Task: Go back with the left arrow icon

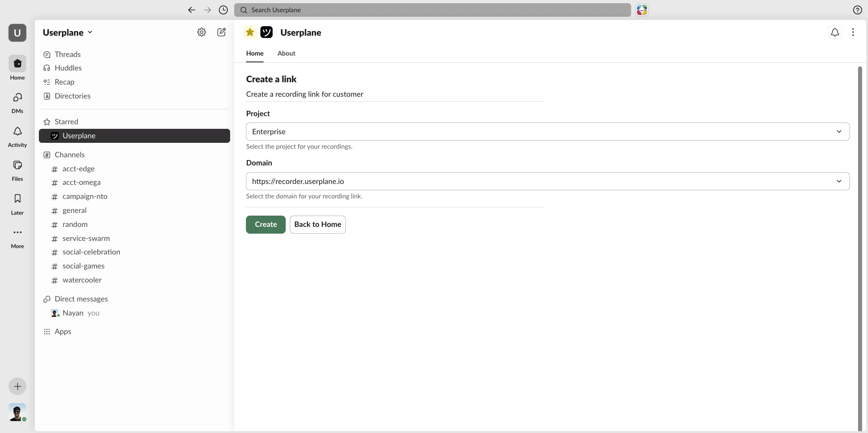Action: [192, 10]
